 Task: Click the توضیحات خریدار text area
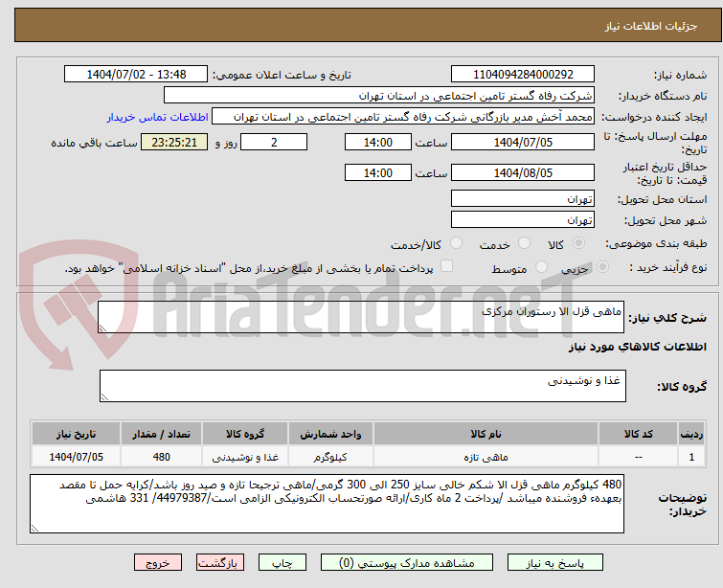[327, 504]
